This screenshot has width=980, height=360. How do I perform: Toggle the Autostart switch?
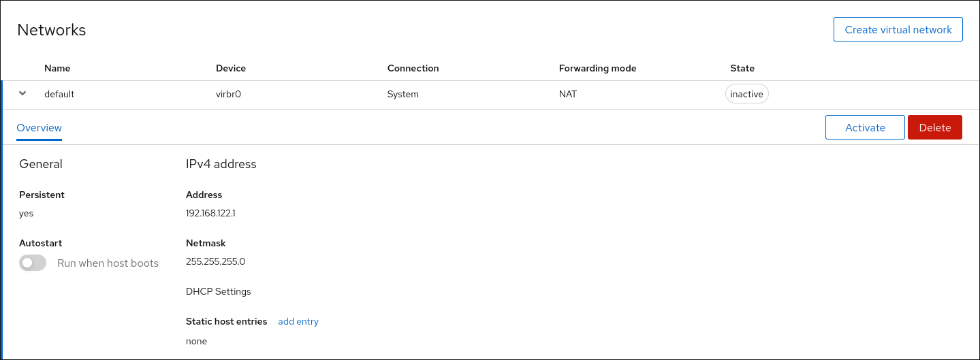tap(33, 263)
